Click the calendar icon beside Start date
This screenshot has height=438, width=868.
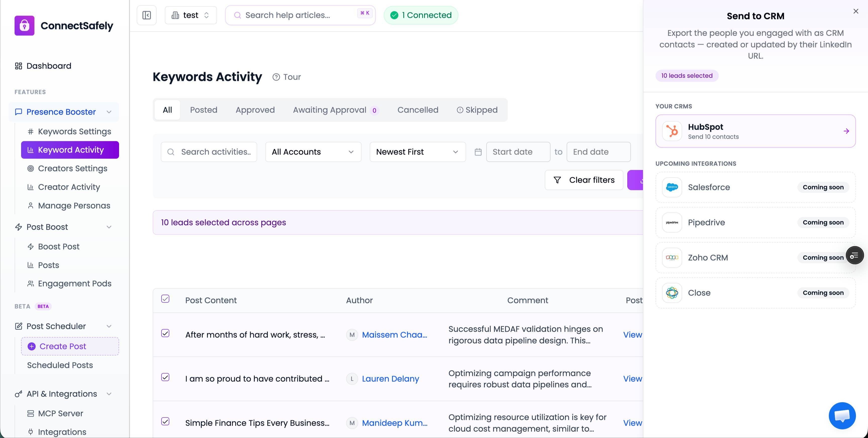click(x=478, y=152)
